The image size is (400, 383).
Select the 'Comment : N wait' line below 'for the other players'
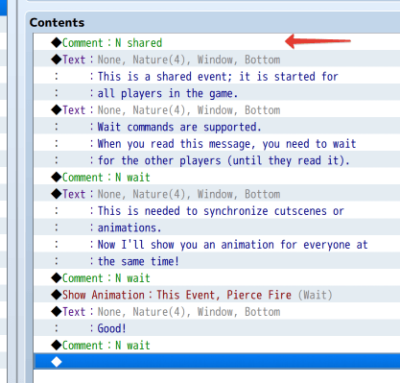[x=217, y=177]
